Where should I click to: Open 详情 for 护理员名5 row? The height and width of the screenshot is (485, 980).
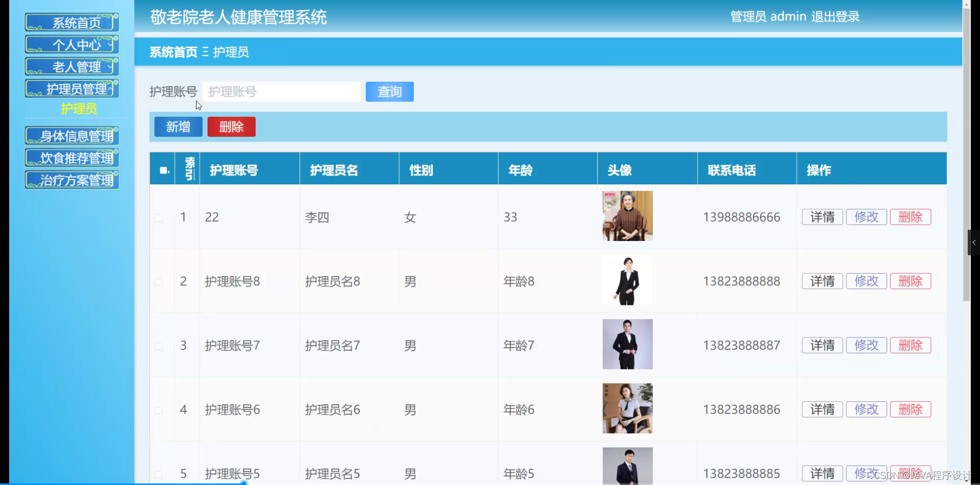pyautogui.click(x=822, y=474)
